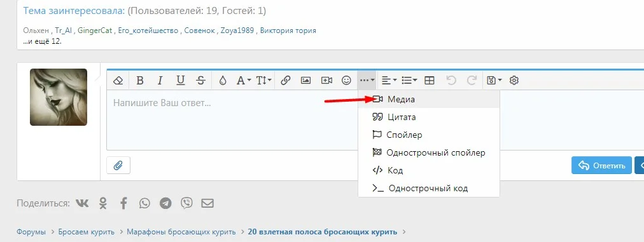
Task: Open user Совенок profile link
Action: (x=199, y=30)
